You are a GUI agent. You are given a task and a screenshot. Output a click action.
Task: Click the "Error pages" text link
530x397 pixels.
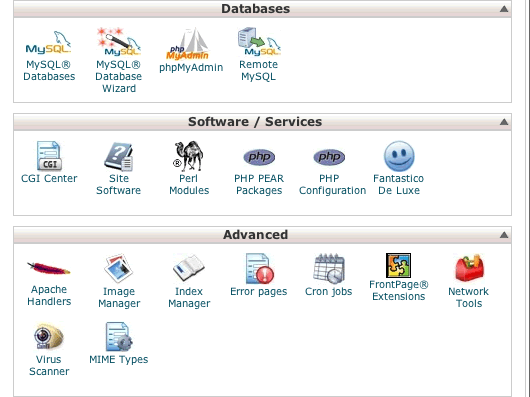[x=259, y=292]
